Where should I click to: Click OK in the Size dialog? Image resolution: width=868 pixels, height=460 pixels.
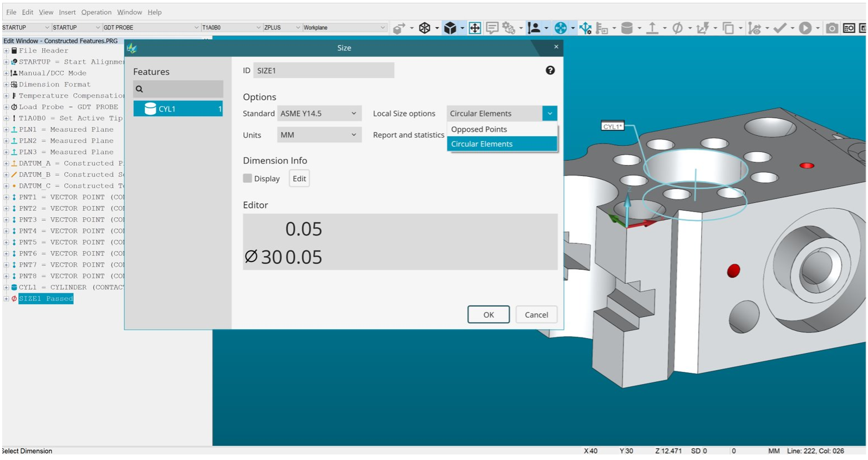[x=489, y=314]
